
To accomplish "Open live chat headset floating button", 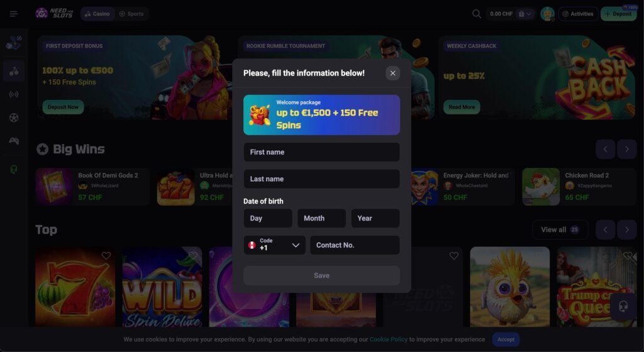I will (x=623, y=307).
